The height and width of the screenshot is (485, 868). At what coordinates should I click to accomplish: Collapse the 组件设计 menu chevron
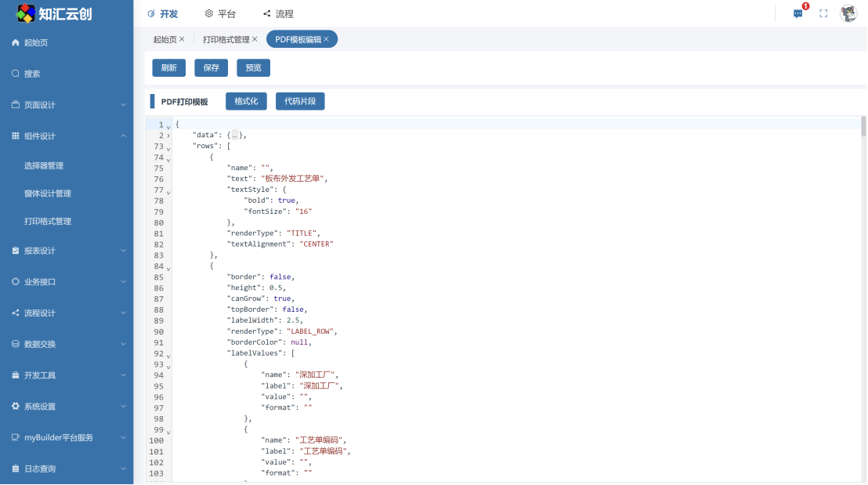[x=124, y=136]
